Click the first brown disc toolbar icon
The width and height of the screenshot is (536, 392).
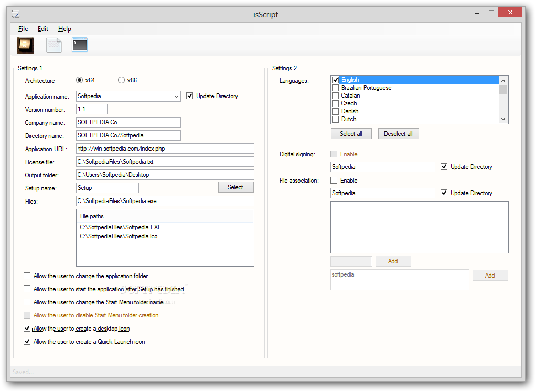25,45
